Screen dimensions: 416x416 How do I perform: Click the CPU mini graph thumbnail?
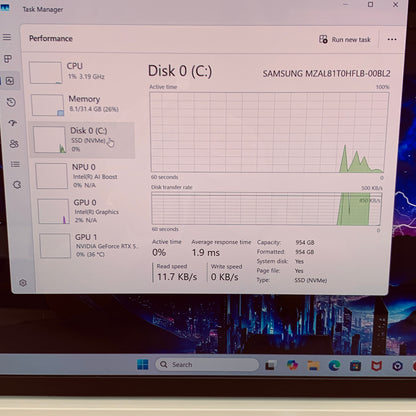pos(46,72)
